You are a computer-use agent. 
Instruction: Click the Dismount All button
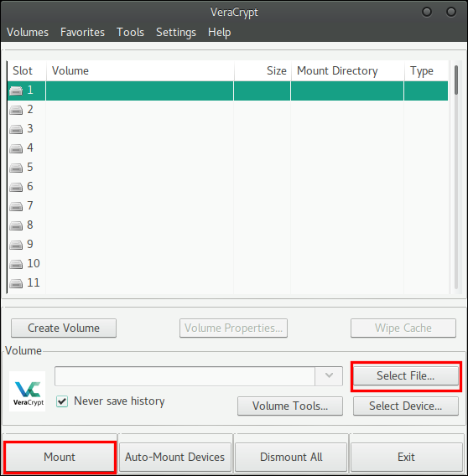click(291, 457)
